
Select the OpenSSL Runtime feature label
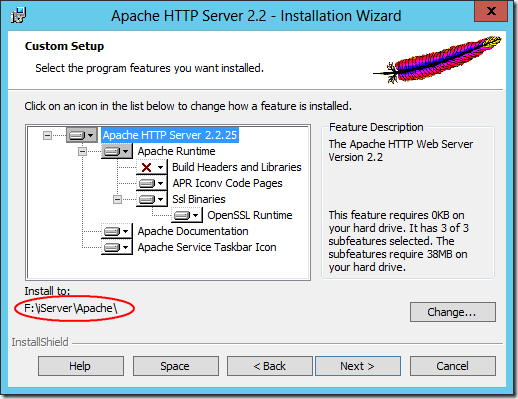(250, 215)
